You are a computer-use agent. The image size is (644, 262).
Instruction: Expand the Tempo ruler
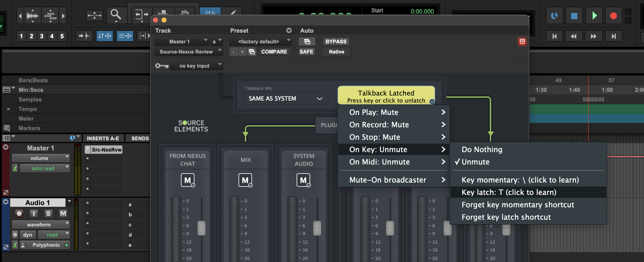(x=9, y=109)
